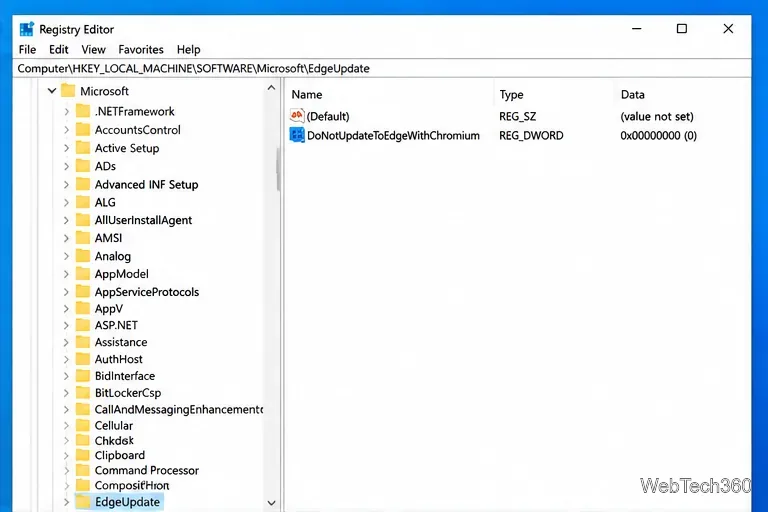Click the Registry Editor title bar icon

(x=27, y=29)
